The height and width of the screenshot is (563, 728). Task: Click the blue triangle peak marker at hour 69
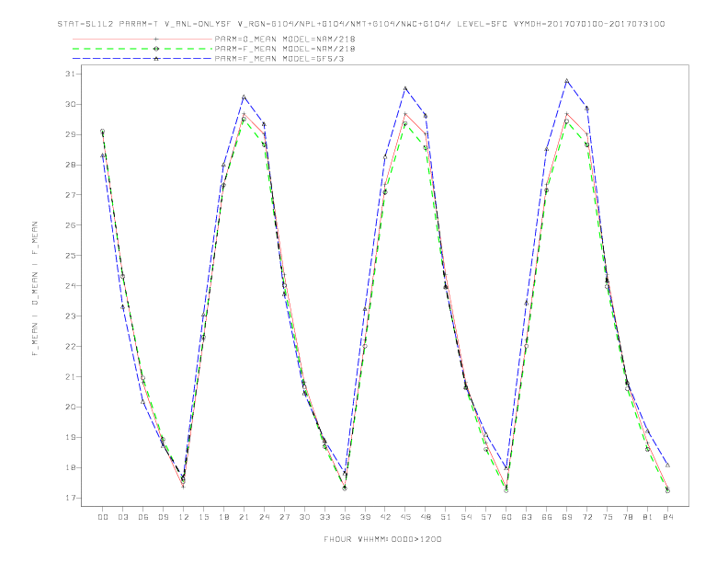567,81
